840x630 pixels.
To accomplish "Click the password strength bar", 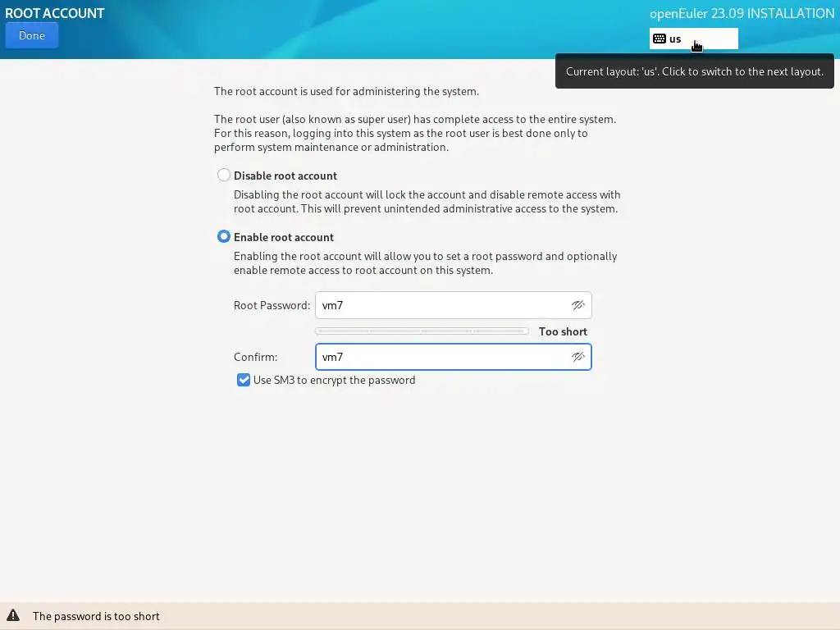I will (422, 331).
